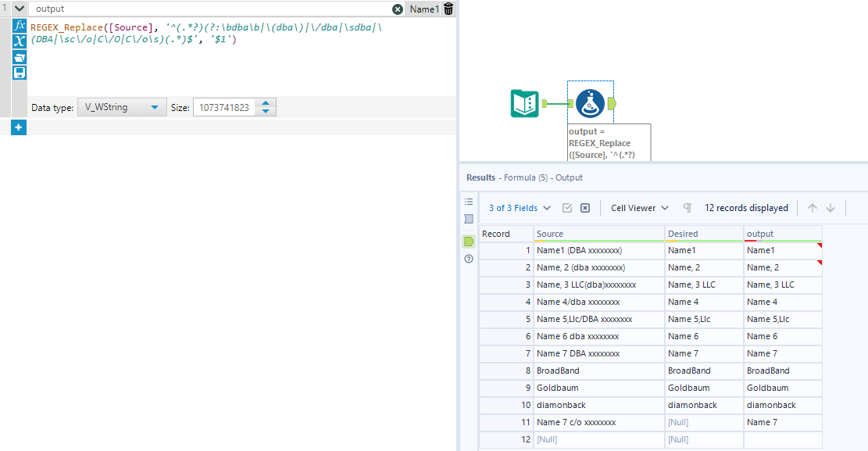Select the Formula tool on the canvas

click(590, 102)
